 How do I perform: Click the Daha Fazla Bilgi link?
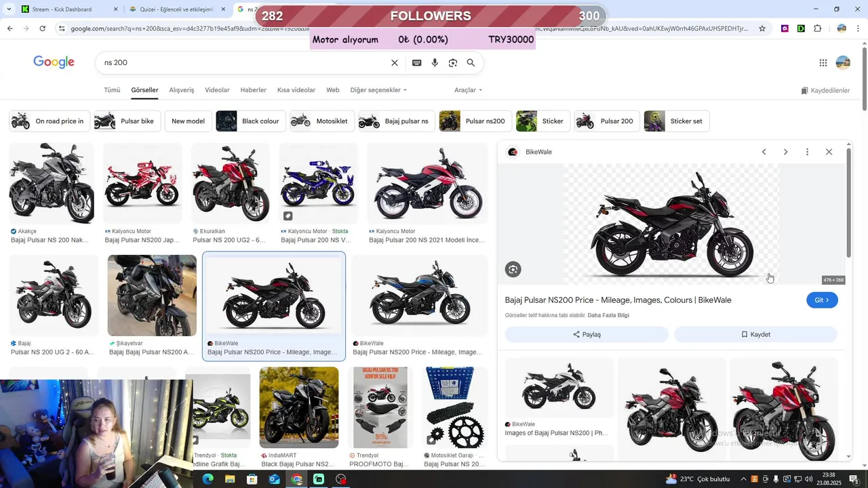608,315
